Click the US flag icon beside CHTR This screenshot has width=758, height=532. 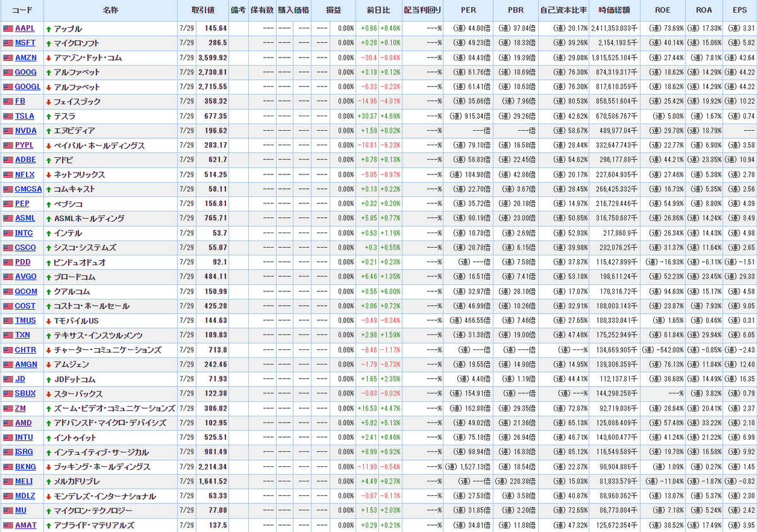[x=8, y=349]
